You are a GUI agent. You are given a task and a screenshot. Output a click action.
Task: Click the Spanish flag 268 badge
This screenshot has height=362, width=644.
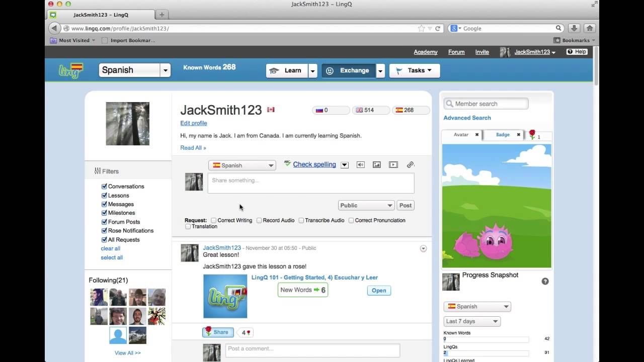click(411, 110)
